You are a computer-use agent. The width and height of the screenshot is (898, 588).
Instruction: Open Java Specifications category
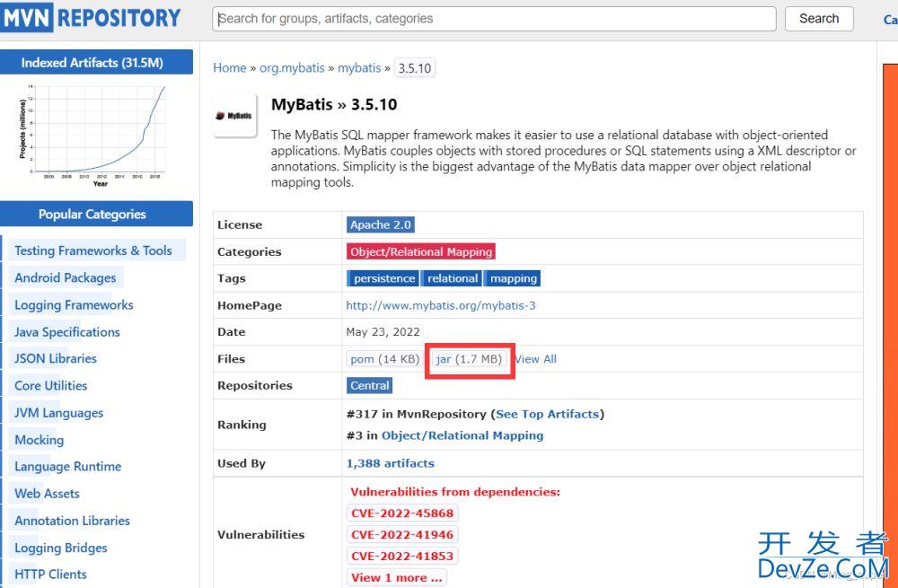(x=67, y=332)
